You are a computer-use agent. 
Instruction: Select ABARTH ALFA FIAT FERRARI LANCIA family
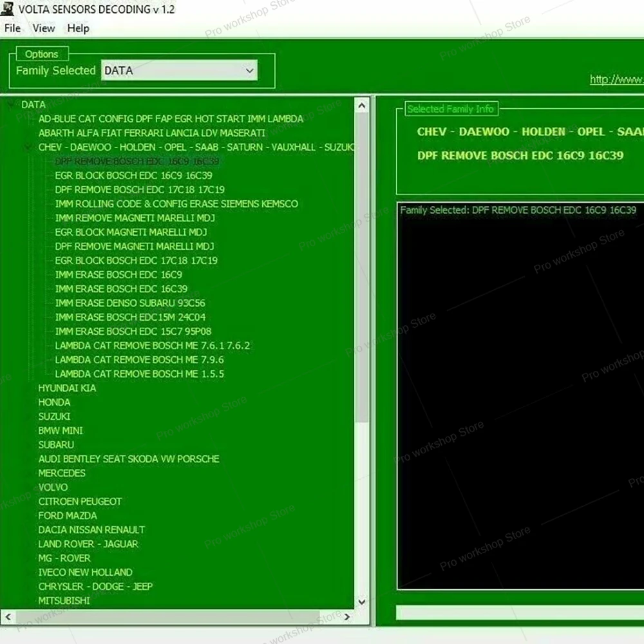click(x=152, y=133)
